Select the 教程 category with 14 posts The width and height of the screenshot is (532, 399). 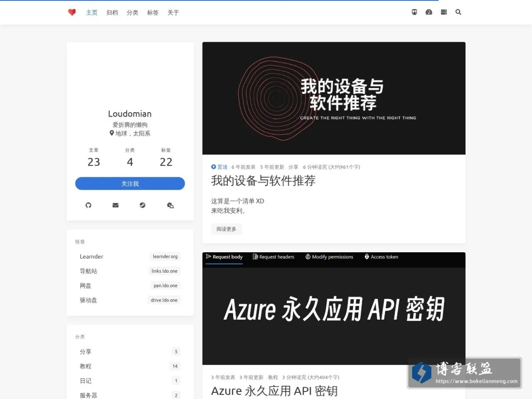(130, 366)
